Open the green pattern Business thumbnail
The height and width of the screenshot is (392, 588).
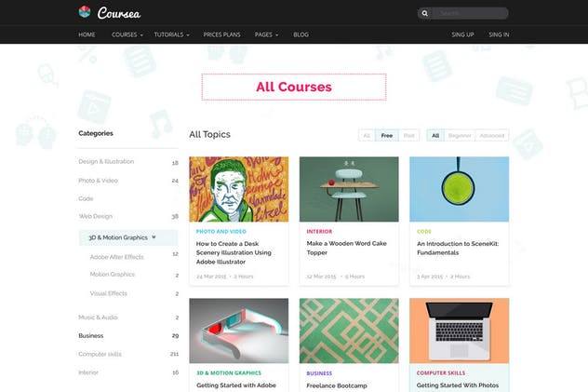click(349, 331)
